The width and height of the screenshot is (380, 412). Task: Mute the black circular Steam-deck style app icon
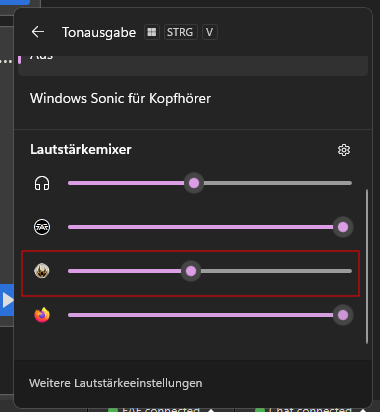[x=42, y=227]
